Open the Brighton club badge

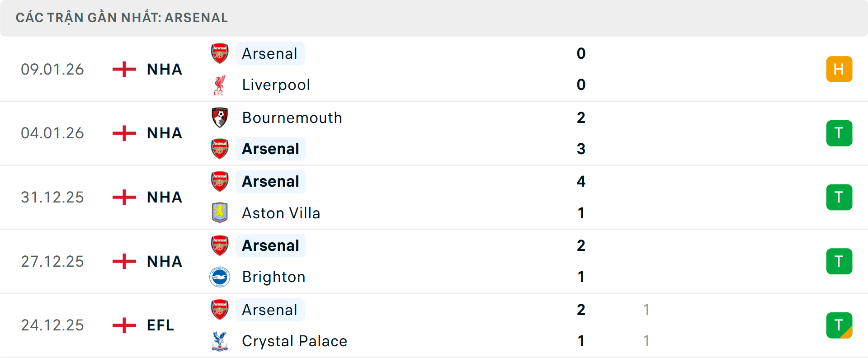pos(220,277)
